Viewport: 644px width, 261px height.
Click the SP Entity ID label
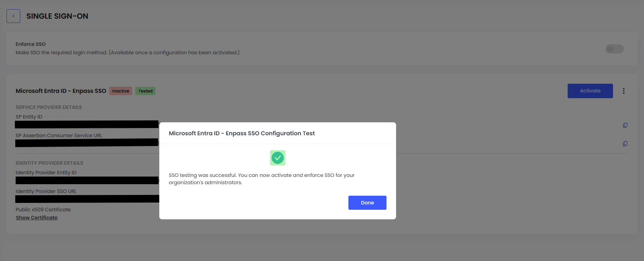point(29,117)
